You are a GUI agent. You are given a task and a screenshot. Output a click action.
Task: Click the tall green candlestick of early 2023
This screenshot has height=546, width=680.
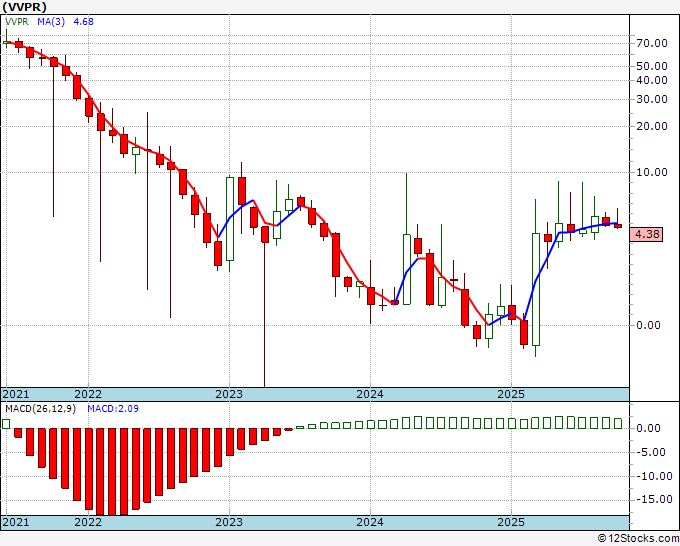tap(229, 219)
